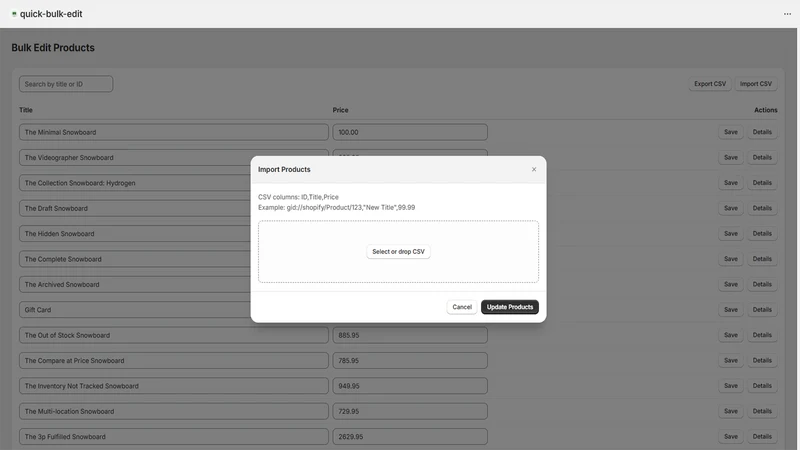Focus the Search by title or ID field

click(66, 84)
